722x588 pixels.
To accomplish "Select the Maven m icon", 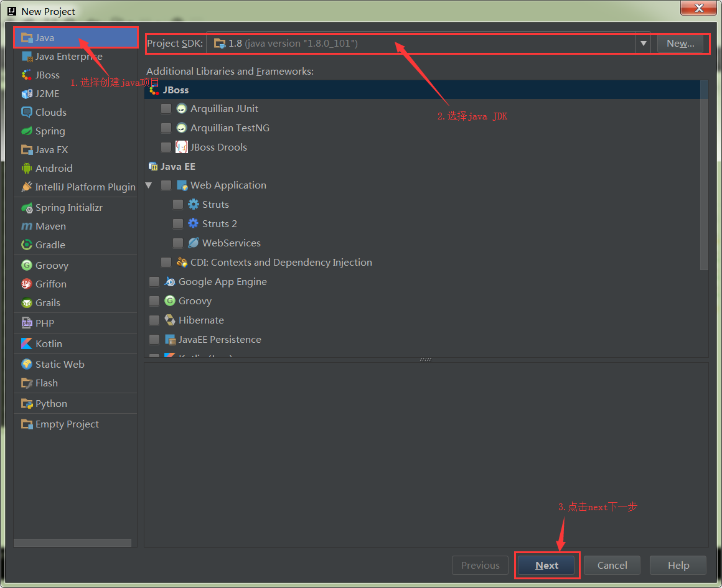I will (27, 226).
